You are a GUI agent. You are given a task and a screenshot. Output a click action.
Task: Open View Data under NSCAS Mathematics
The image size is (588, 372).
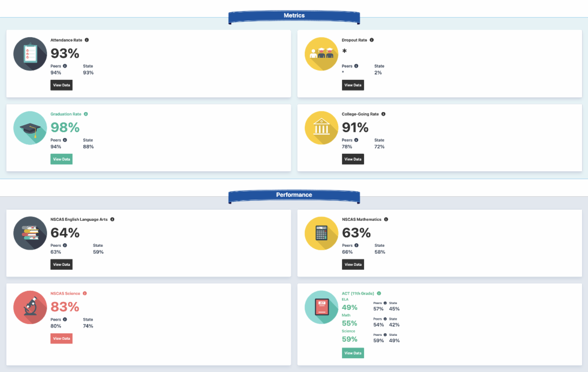point(353,264)
